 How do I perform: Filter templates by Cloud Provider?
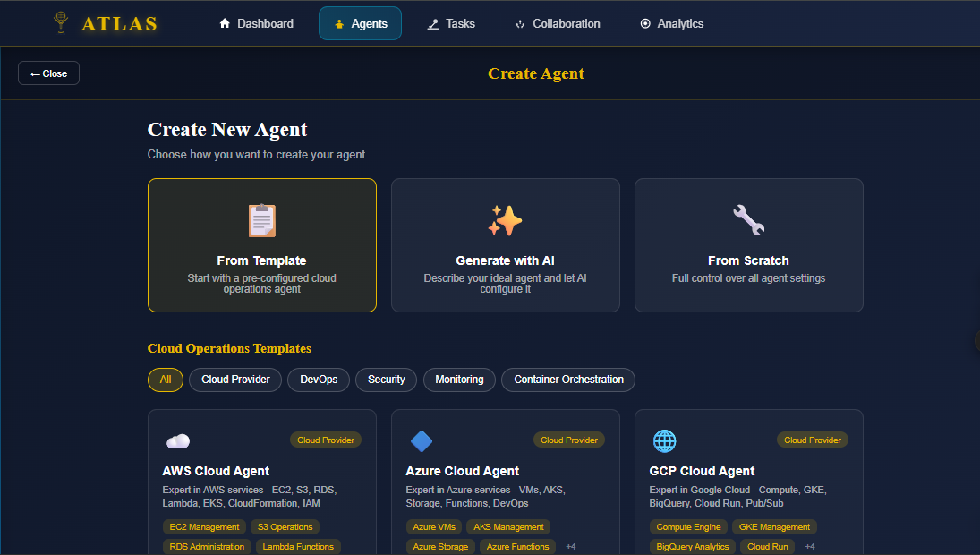(235, 380)
